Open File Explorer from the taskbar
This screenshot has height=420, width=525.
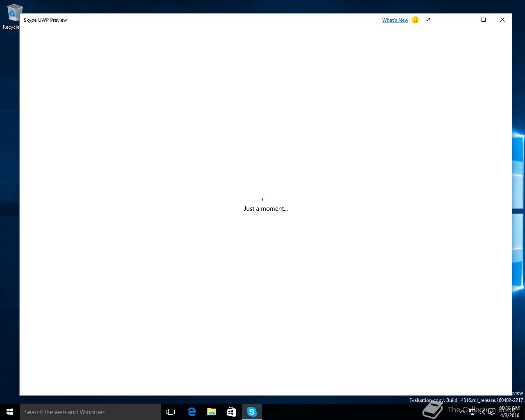pos(211,412)
